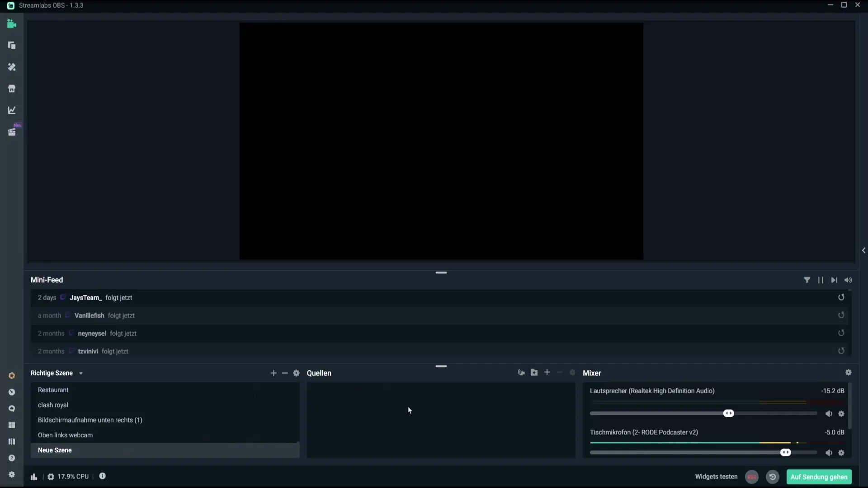Click the scene settings gear icon

pos(296,373)
